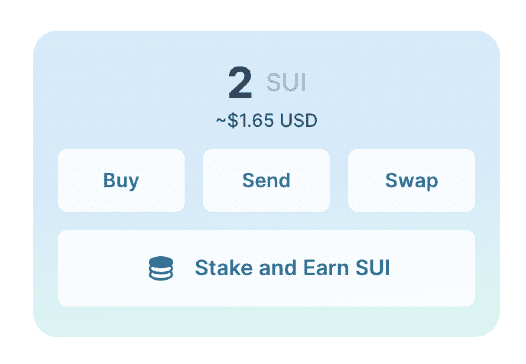This screenshot has height=364, width=526.
Task: Choose Buy to purchase SUI
Action: [x=121, y=180]
